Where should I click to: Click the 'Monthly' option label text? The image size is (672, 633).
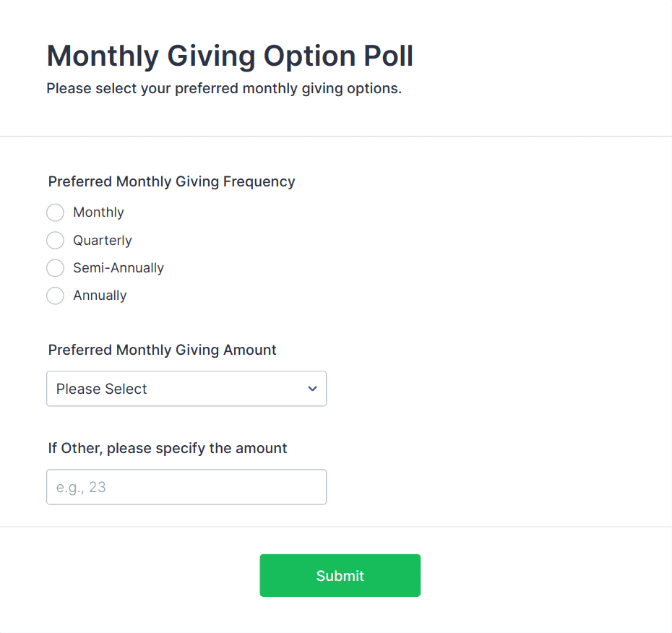98,212
